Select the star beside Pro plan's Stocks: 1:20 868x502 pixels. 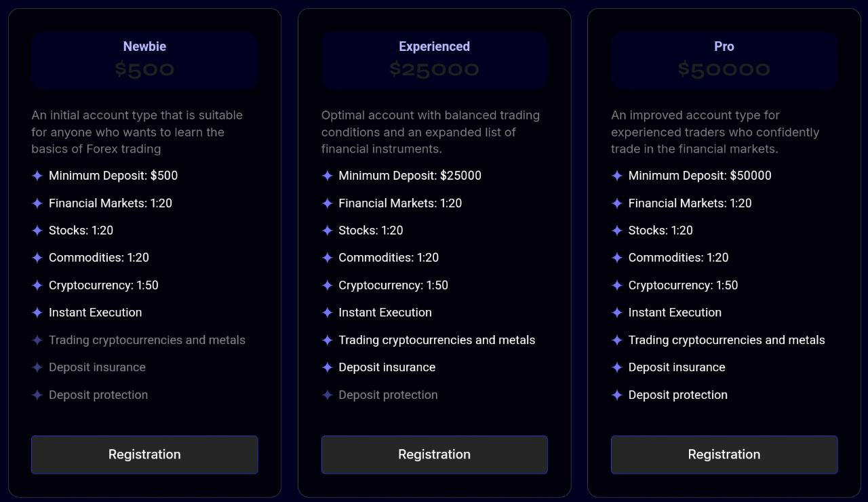click(617, 231)
